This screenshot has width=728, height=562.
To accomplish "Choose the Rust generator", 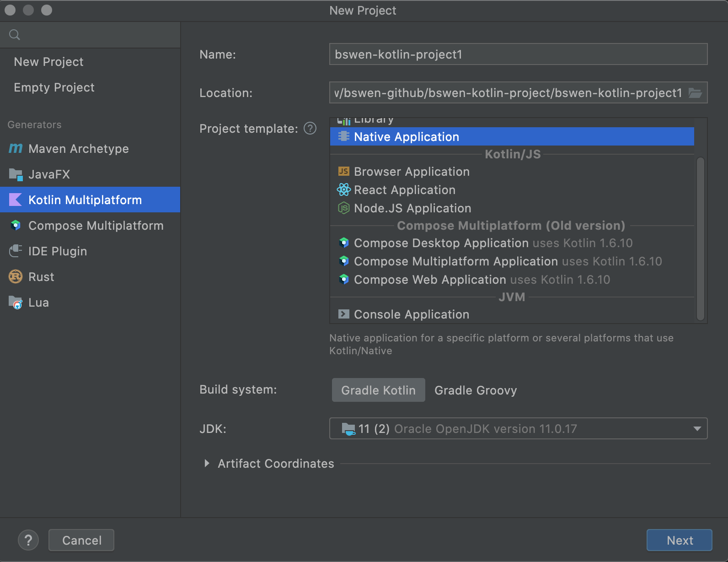I will (90, 276).
